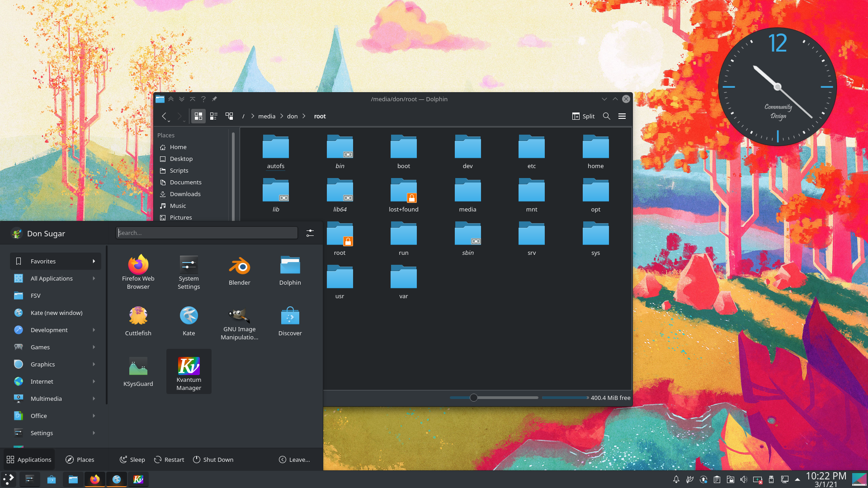Open the Office category
Screen dimensions: 868x488
(56, 416)
